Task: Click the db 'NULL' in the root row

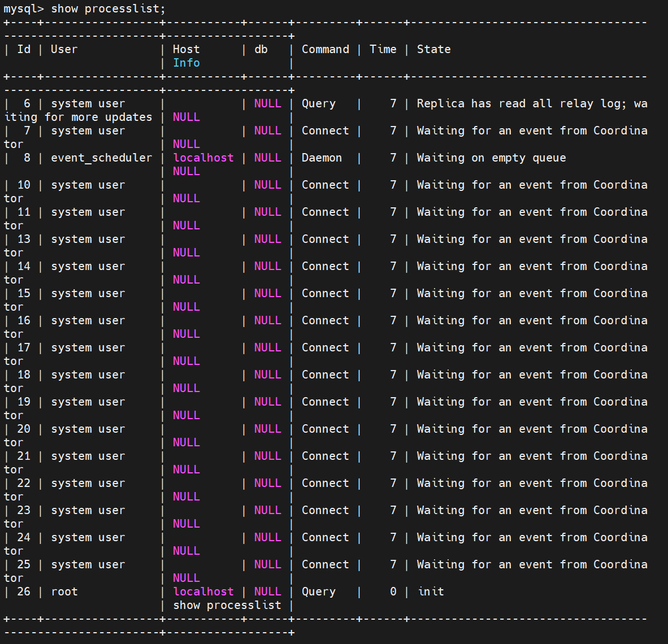Action: [267, 591]
